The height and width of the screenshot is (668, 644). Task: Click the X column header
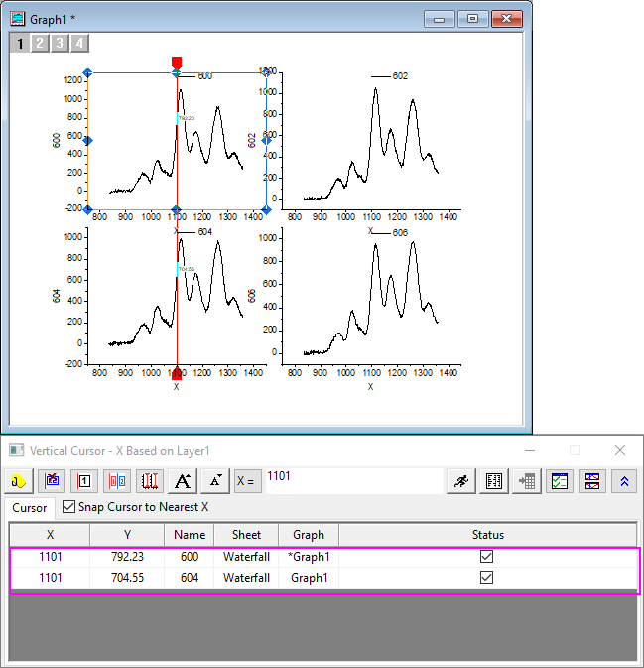pos(50,535)
